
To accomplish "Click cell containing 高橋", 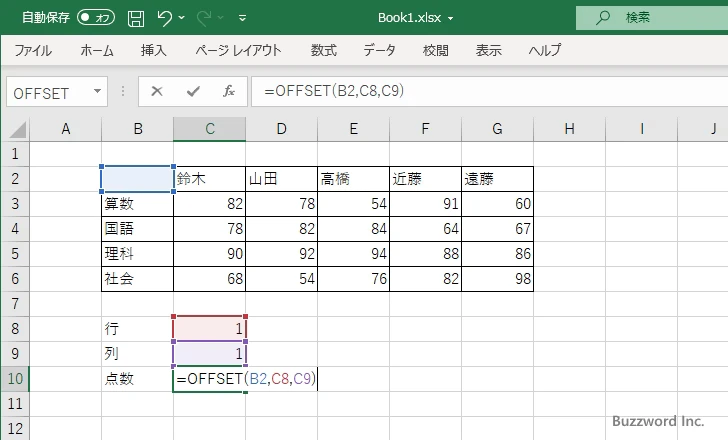I will pyautogui.click(x=353, y=179).
